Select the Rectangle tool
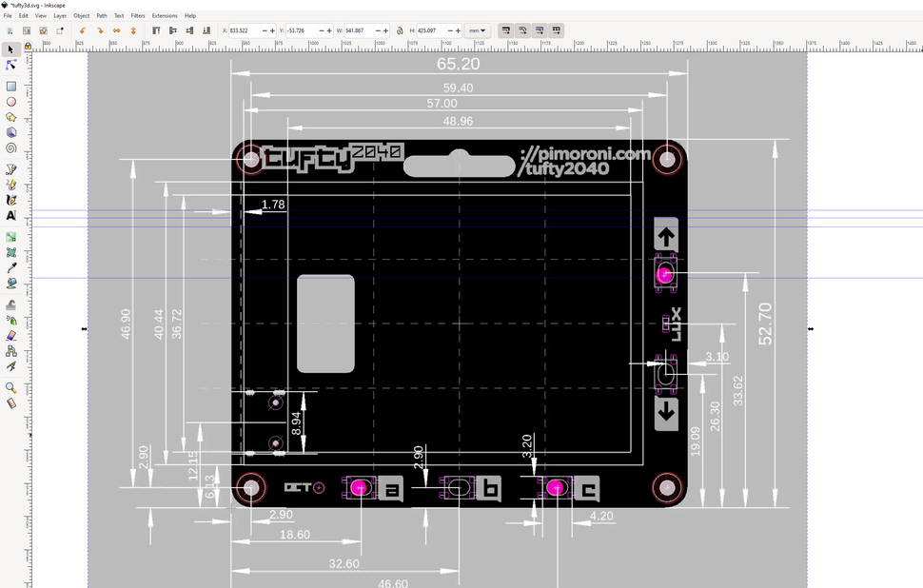The width and height of the screenshot is (923, 588). [x=10, y=86]
